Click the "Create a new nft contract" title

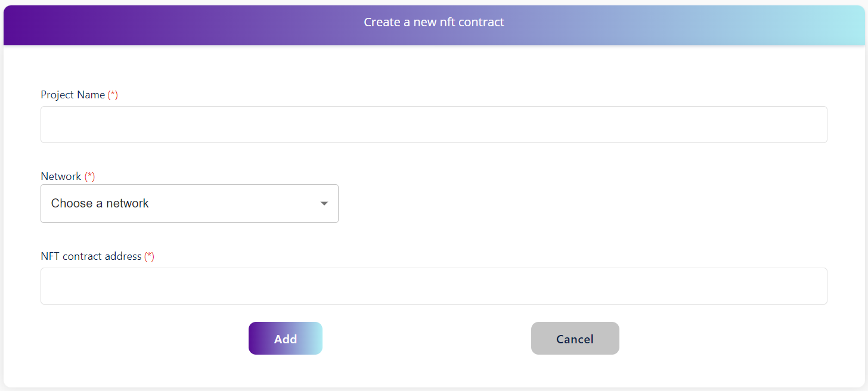click(x=434, y=23)
